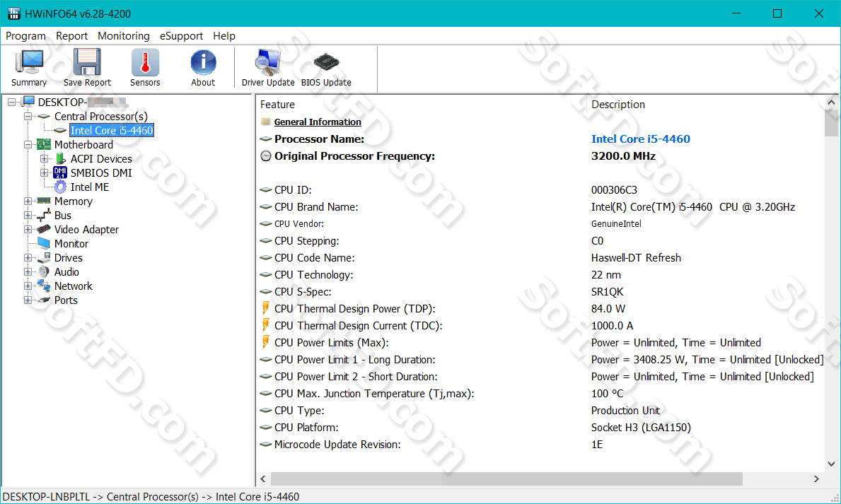841x504 pixels.
Task: Click the Audio speaker icon
Action: coord(44,272)
